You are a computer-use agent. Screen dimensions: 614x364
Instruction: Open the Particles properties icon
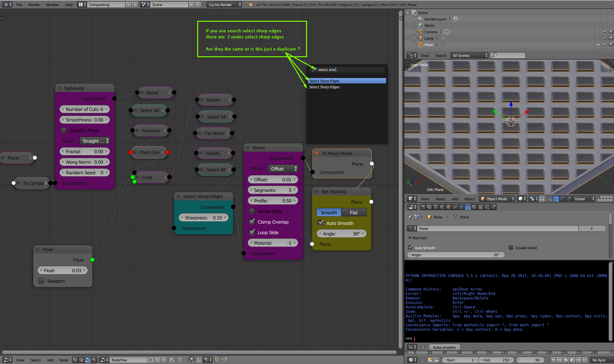point(487,207)
